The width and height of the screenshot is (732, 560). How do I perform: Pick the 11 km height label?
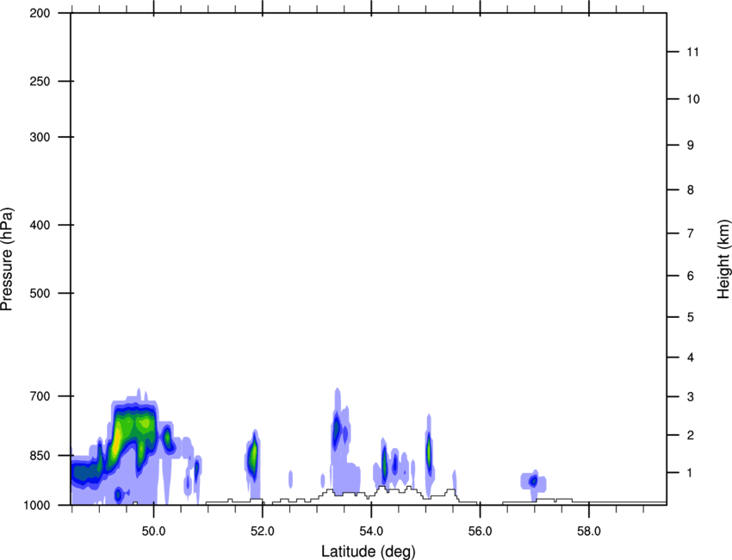[692, 52]
